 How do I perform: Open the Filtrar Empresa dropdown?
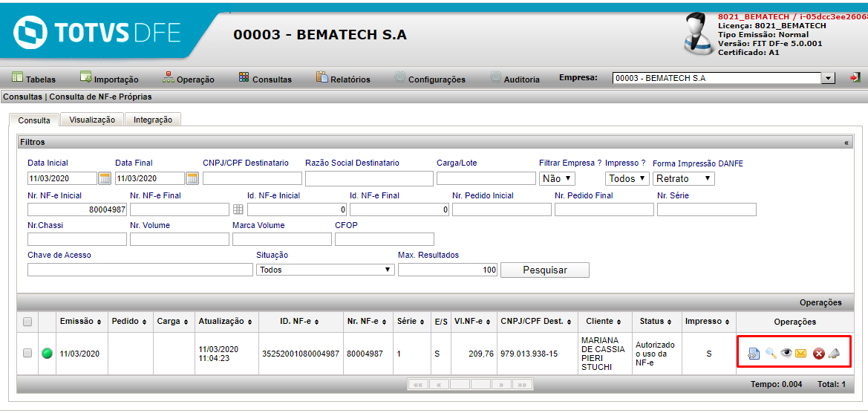pos(558,178)
